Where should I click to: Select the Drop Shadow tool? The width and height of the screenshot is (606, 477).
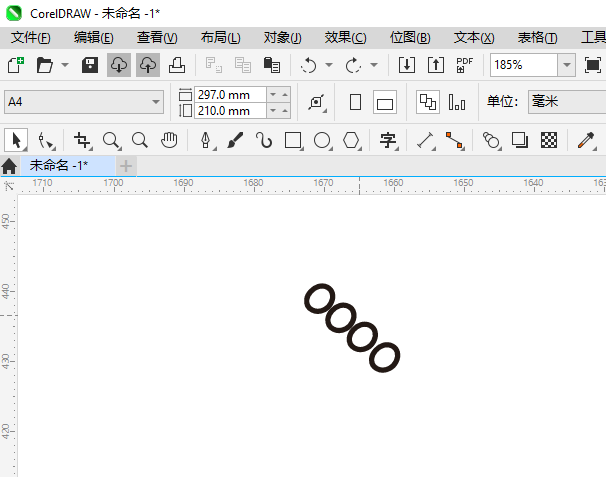tap(520, 140)
